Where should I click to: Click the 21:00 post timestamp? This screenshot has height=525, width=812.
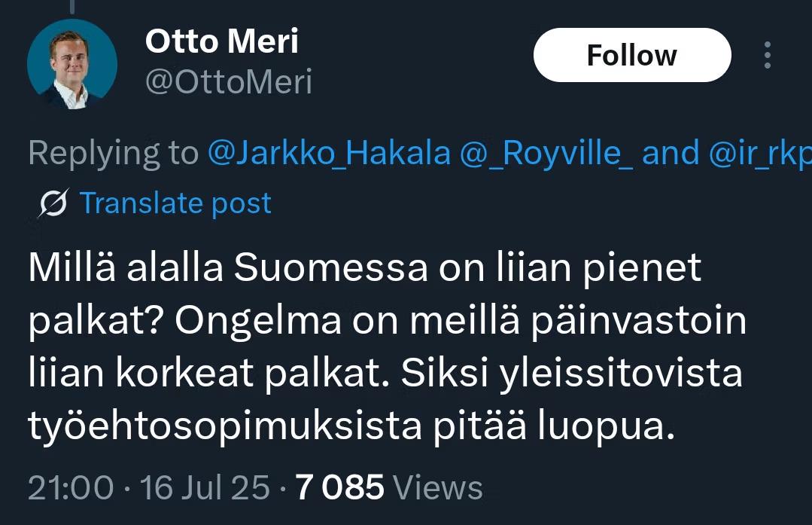point(71,487)
